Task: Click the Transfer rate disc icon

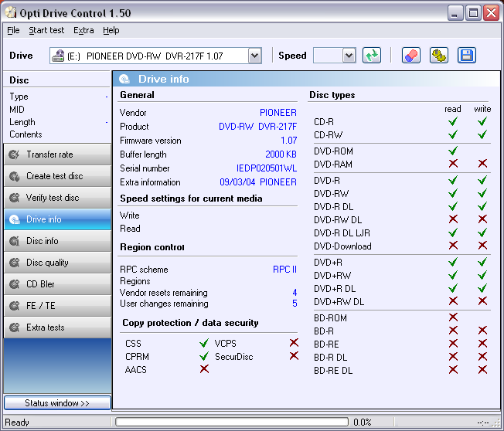Action: point(14,154)
